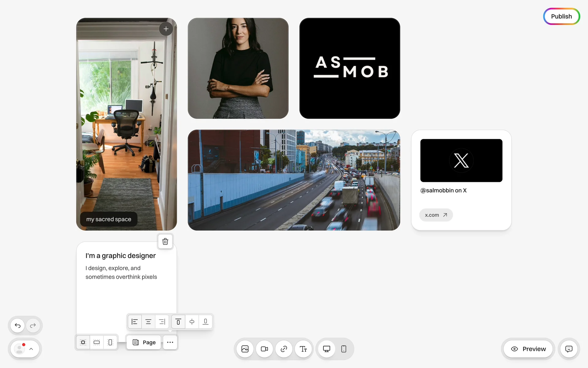Select the small square card size
The width and height of the screenshot is (588, 368).
coord(83,342)
